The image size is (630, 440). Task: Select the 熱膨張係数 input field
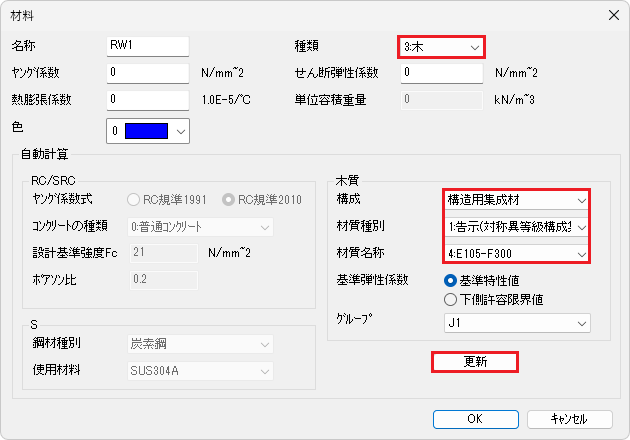[147, 99]
